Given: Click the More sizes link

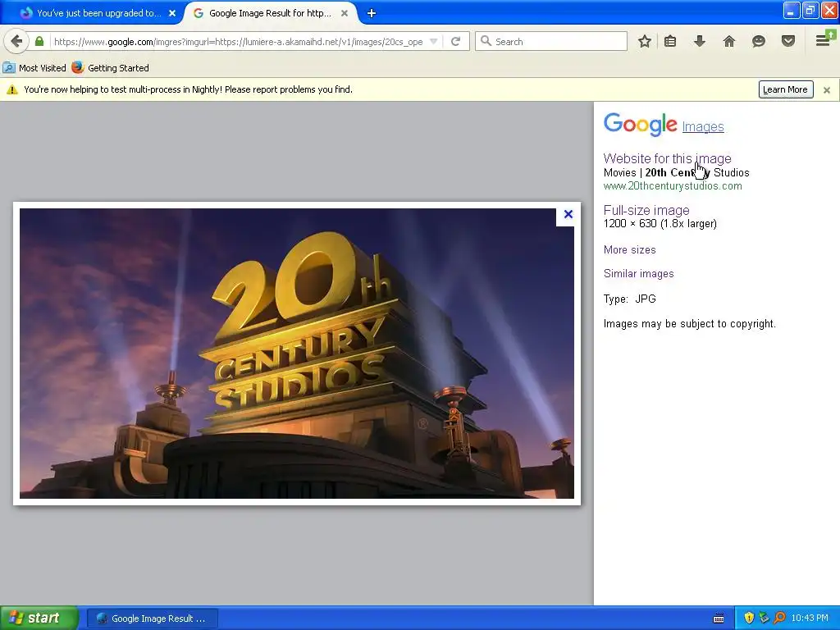Looking at the screenshot, I should pyautogui.click(x=629, y=249).
